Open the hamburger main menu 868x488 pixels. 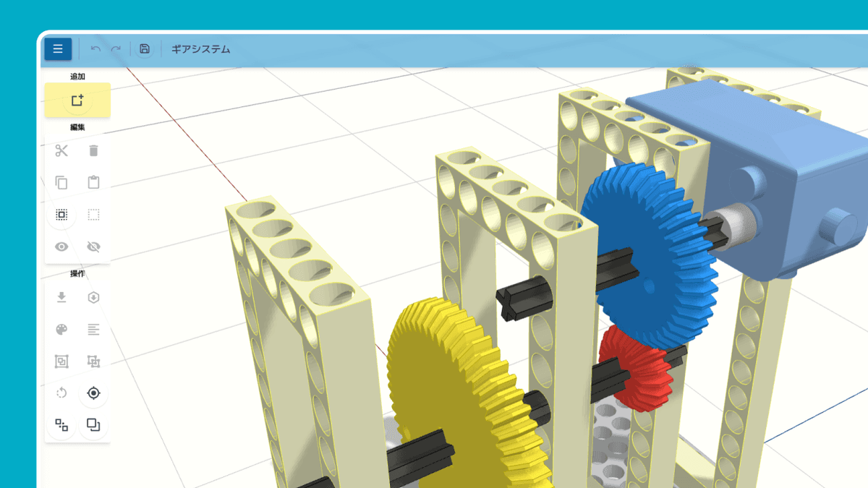point(57,48)
